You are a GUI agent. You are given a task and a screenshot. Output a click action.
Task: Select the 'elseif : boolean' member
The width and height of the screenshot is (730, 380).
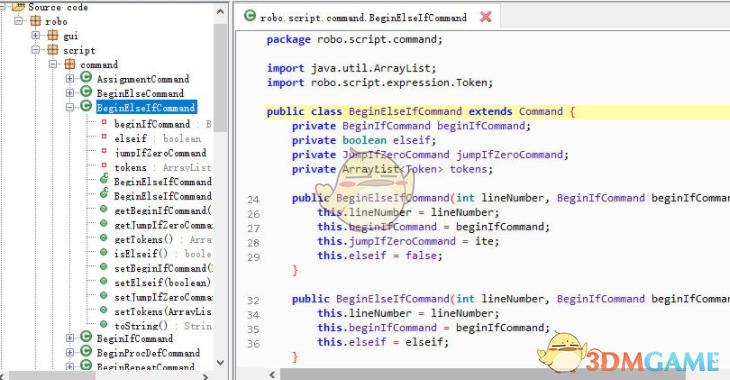click(157, 138)
